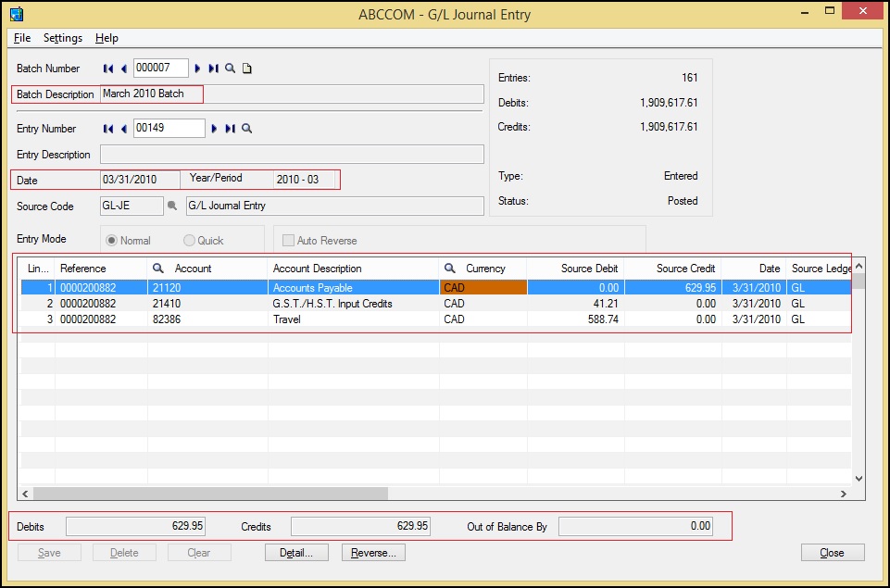Click the Batch Number field
This screenshot has width=890, height=588.
click(x=161, y=69)
